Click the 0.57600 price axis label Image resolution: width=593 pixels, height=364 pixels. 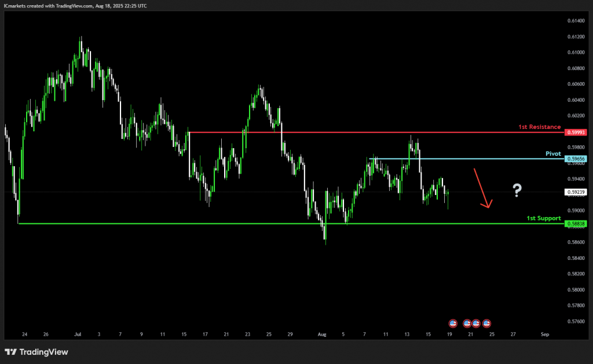click(x=576, y=322)
